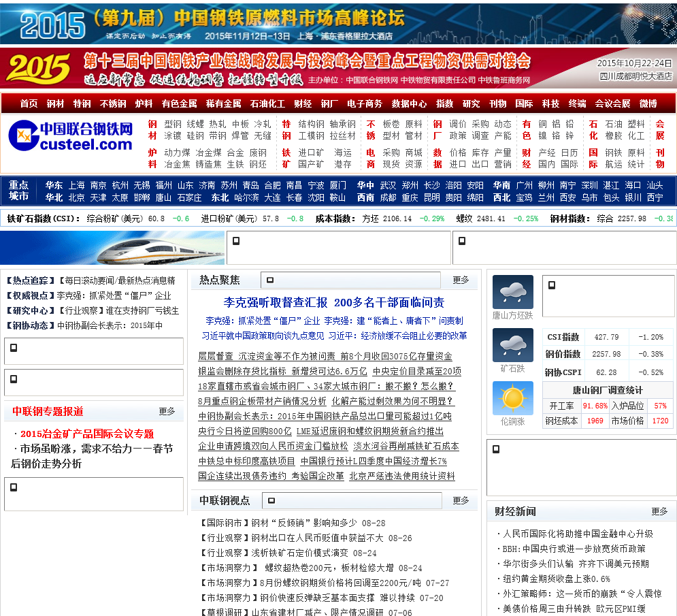Open 首页 in the main navigation

(29, 103)
